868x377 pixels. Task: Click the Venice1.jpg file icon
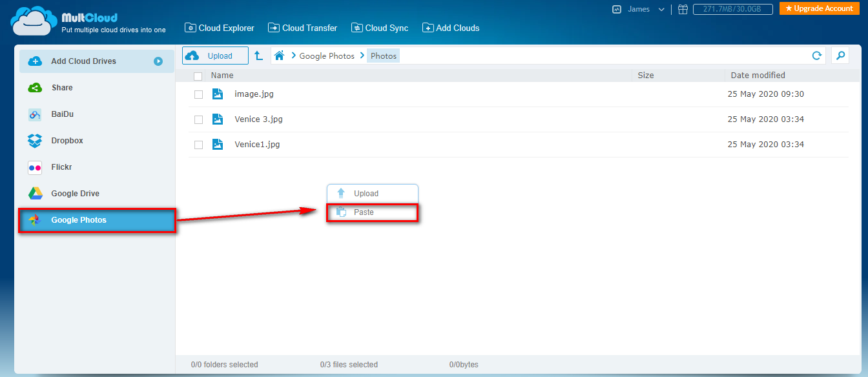click(x=218, y=145)
